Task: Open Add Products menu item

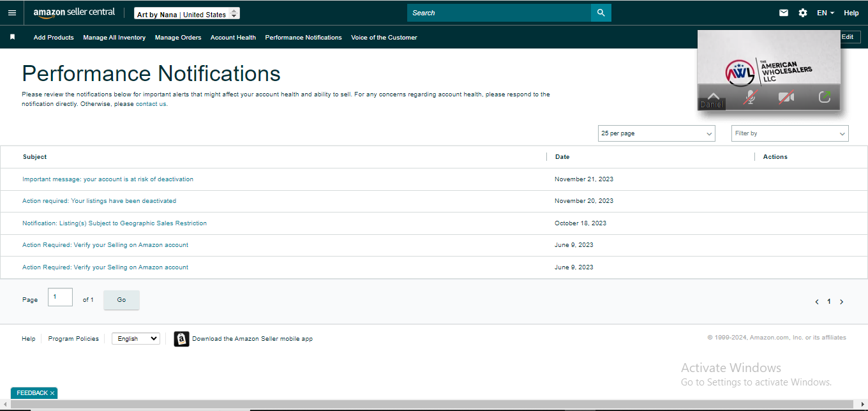Action: (54, 38)
